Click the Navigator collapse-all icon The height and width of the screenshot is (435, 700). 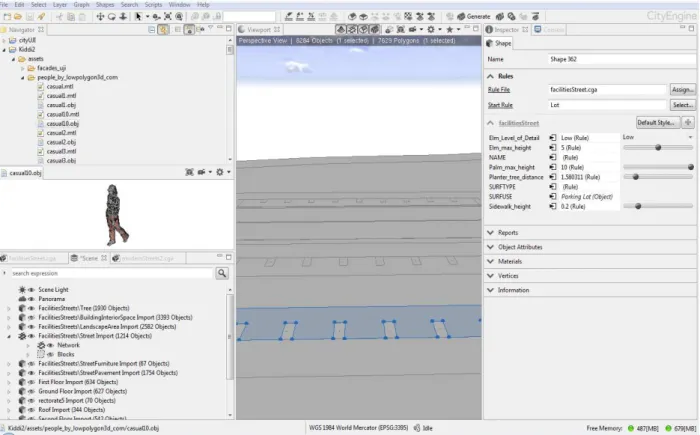152,29
